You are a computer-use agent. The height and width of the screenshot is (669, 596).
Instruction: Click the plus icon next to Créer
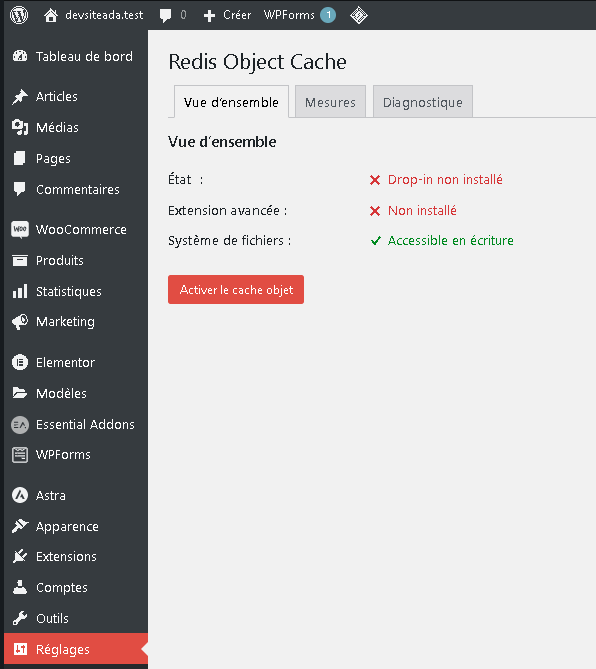point(209,16)
